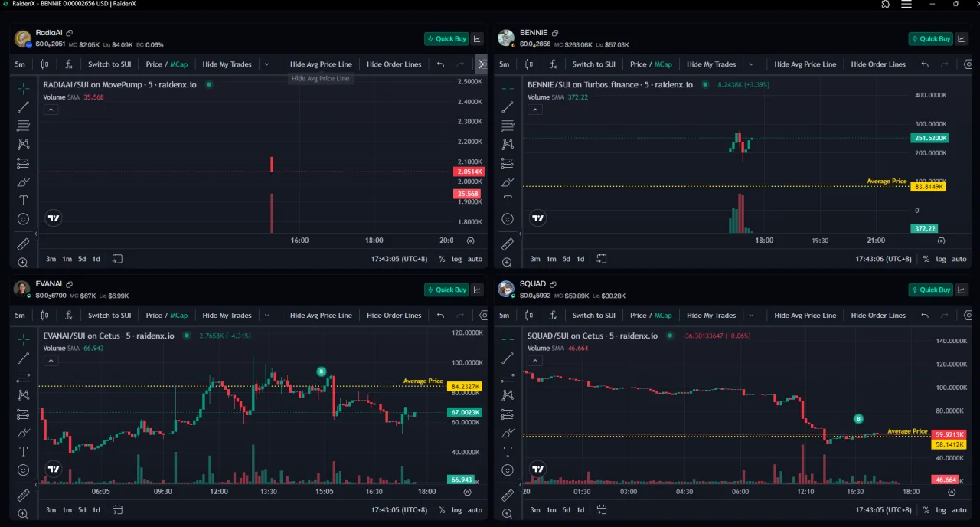The width and height of the screenshot is (980, 527).
Task: Toggle percent scale in EVANAI chart
Action: click(x=442, y=510)
